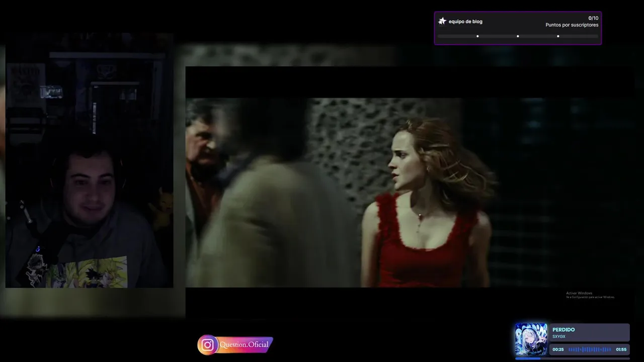Click the subscriber goal progress bar
The height and width of the screenshot is (362, 644).
point(518,36)
